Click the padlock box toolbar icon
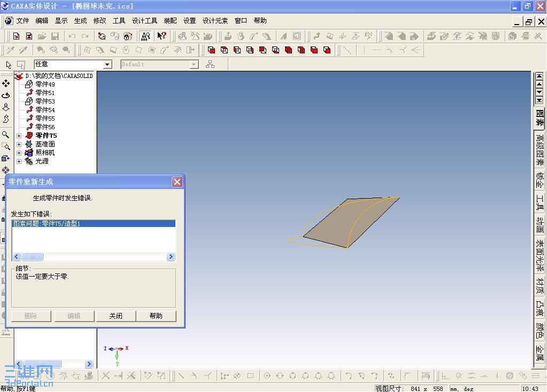The height and width of the screenshot is (392, 547). (128, 36)
